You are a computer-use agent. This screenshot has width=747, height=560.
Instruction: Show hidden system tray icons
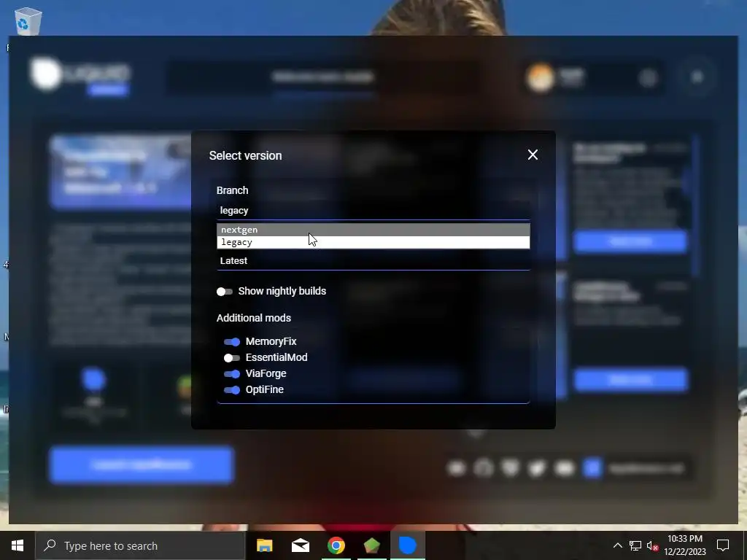[x=617, y=545]
